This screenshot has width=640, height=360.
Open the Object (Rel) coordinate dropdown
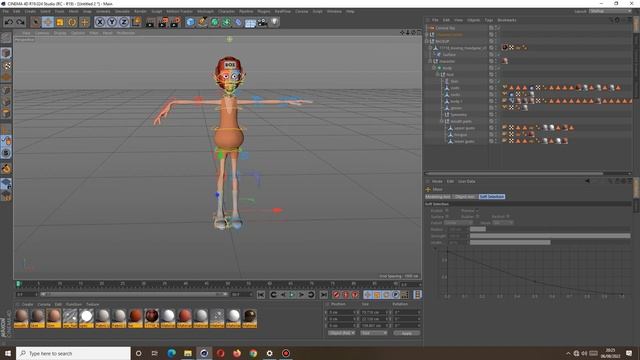341,333
